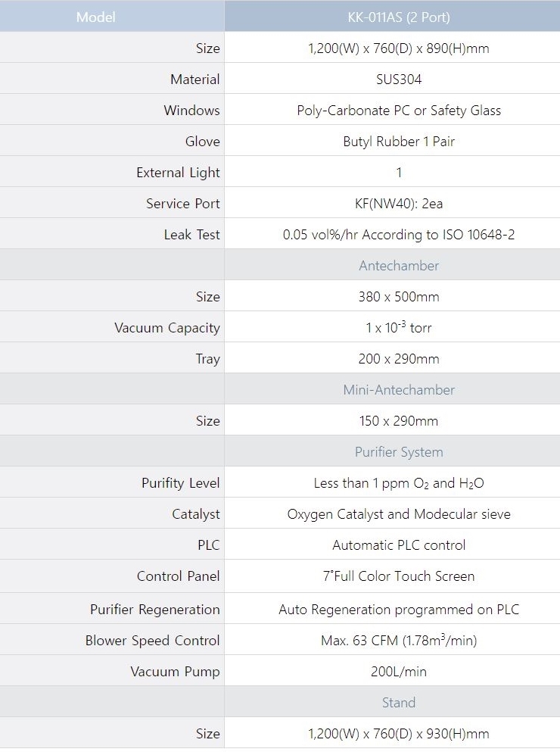560x752 pixels.
Task: Click the Leak Test row label
Action: point(191,235)
